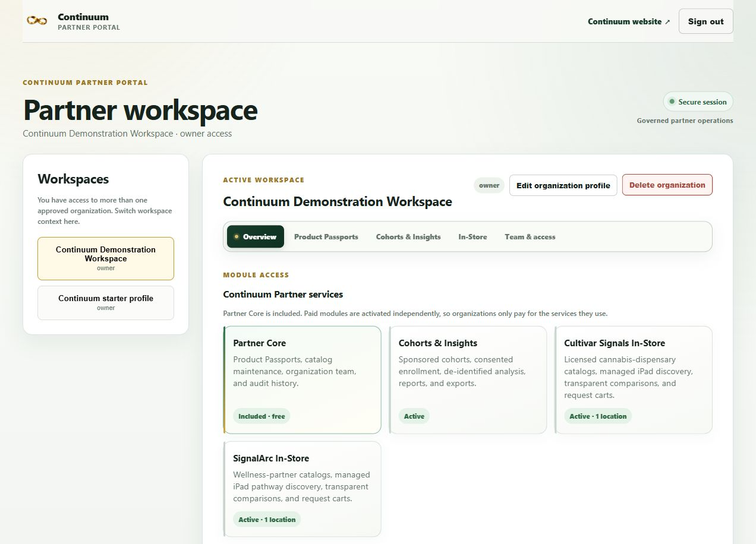Switch to Continuum starter profile workspace

[x=106, y=302]
